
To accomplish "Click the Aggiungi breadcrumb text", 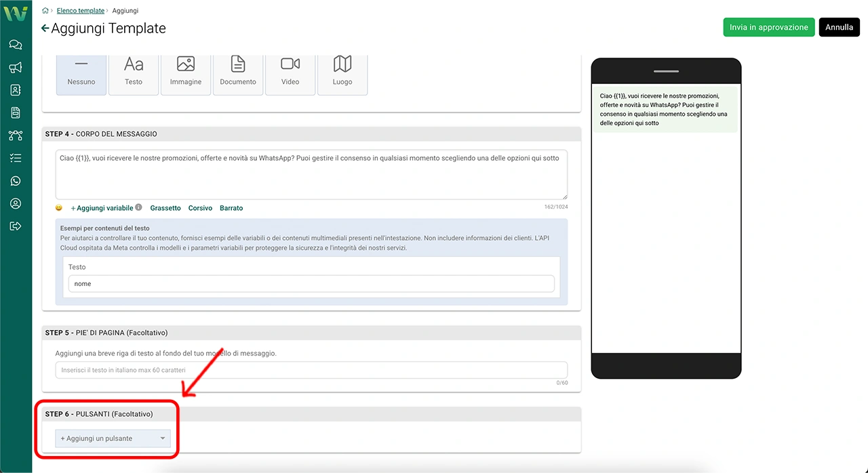I will click(125, 11).
